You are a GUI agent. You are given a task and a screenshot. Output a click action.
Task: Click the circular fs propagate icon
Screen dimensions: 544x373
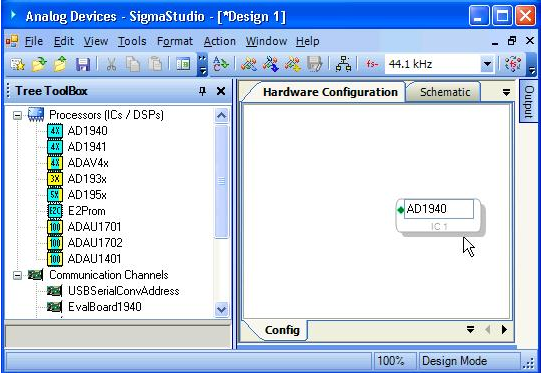pyautogui.click(x=513, y=64)
